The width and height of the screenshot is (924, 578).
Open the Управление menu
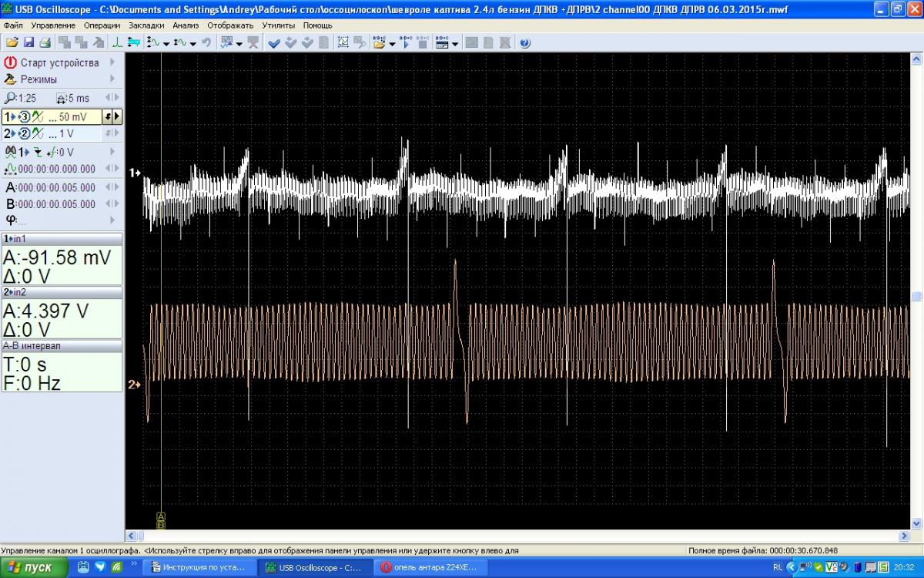53,25
